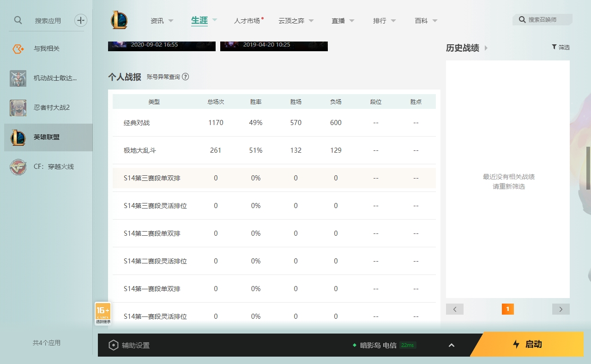This screenshot has height=364, width=591.
Task: Open the 排行 tab
Action: point(380,21)
